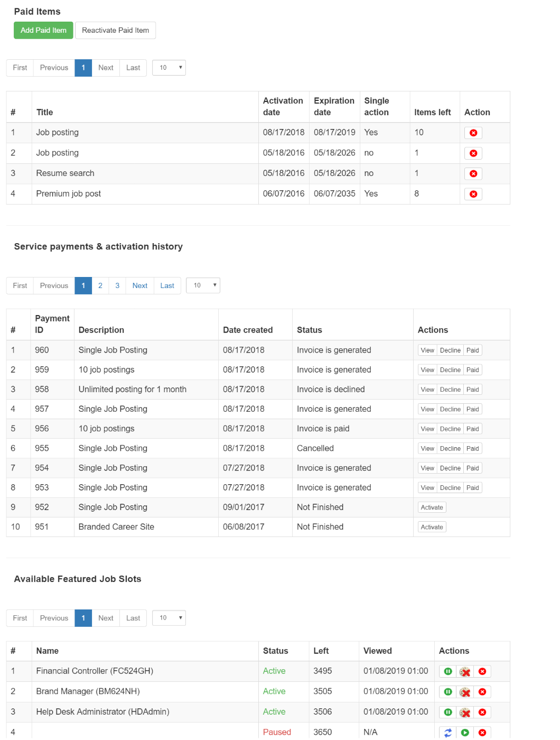The image size is (560, 740).
Task: Resume the Paused slot with play icon
Action: (465, 733)
